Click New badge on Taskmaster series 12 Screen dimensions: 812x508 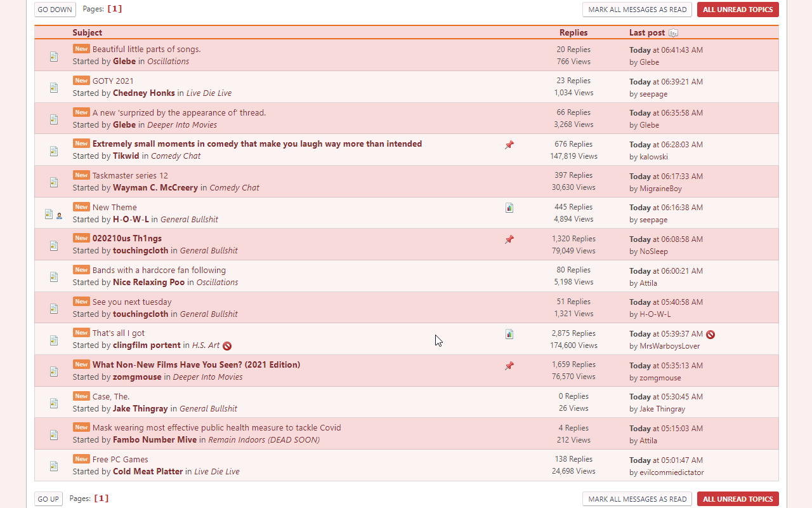tap(81, 175)
